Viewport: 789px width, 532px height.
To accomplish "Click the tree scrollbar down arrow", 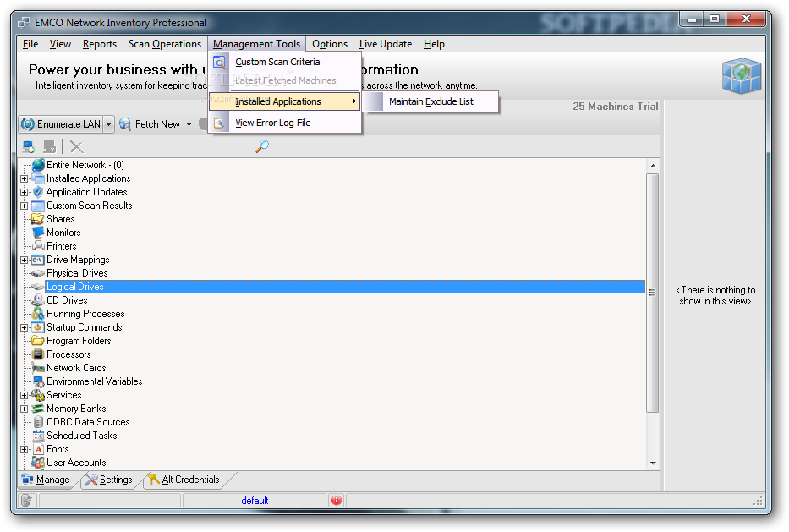I will (x=653, y=463).
